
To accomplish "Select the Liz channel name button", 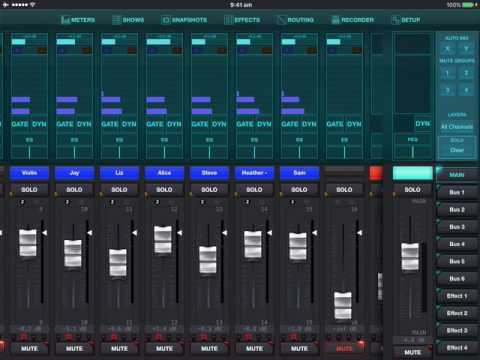I will point(119,173).
